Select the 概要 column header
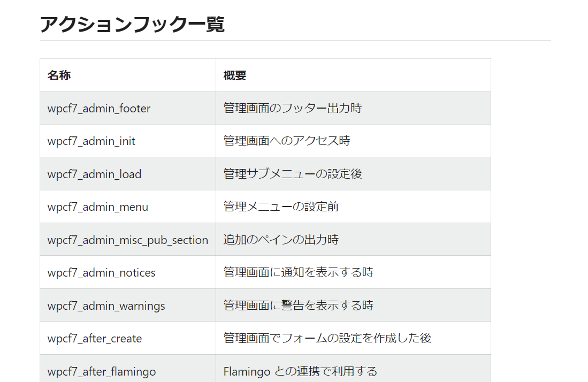 (235, 75)
